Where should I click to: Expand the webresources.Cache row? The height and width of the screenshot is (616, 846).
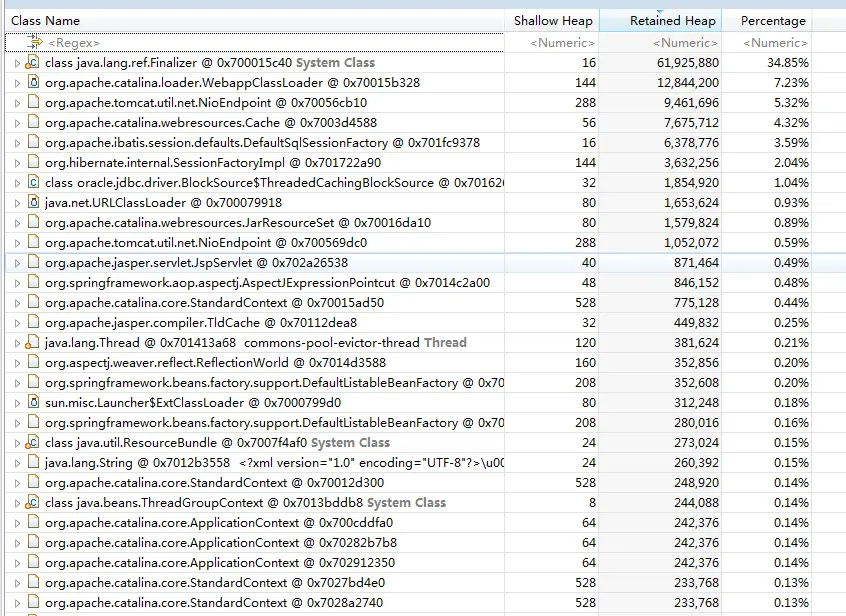coord(17,123)
